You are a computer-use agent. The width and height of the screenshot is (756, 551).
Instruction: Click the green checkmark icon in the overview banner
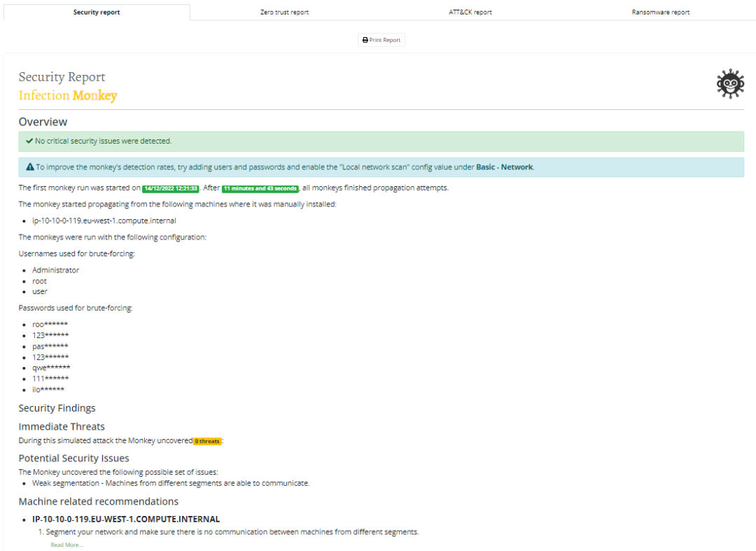coord(29,141)
